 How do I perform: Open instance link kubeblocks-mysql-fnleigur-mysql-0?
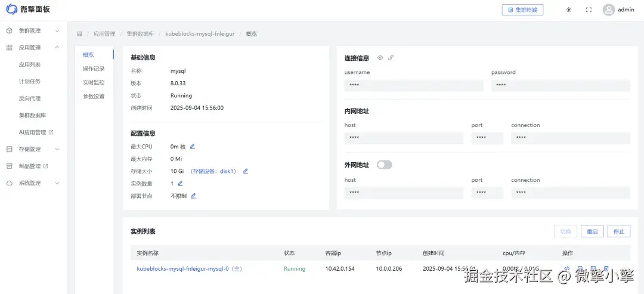pyautogui.click(x=190, y=268)
